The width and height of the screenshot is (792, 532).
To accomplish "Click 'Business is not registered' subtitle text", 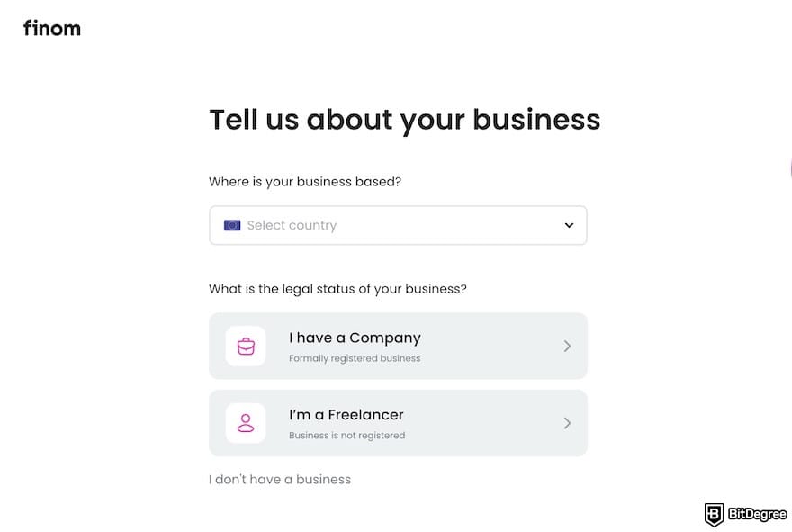I will tap(346, 435).
